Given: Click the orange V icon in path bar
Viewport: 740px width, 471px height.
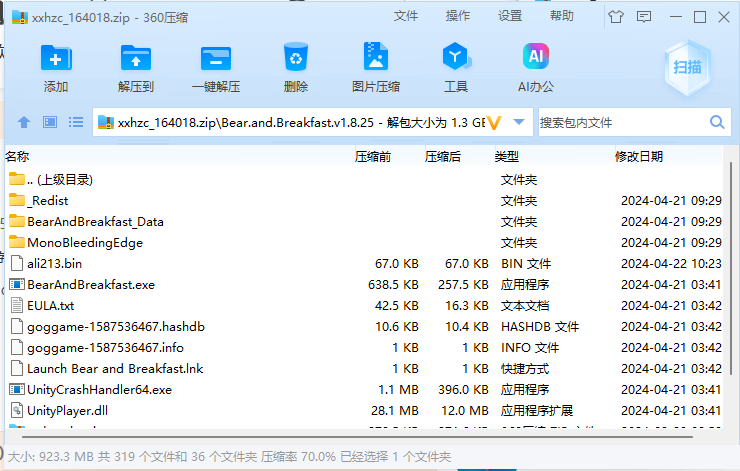Looking at the screenshot, I should (494, 123).
